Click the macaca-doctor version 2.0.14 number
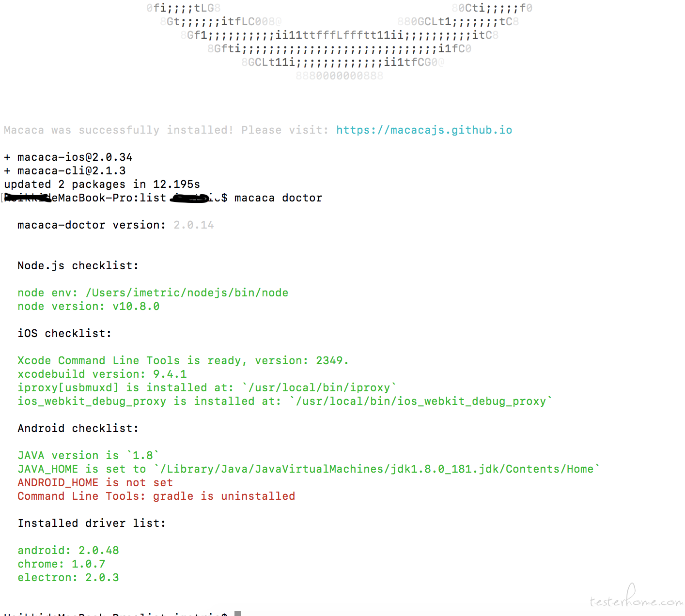Image resolution: width=685 pixels, height=616 pixels. coord(194,225)
